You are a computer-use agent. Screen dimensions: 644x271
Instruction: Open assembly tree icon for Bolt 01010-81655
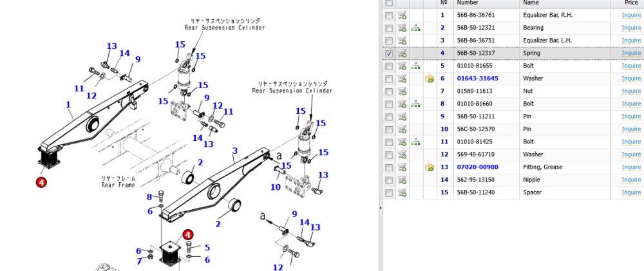point(416,66)
